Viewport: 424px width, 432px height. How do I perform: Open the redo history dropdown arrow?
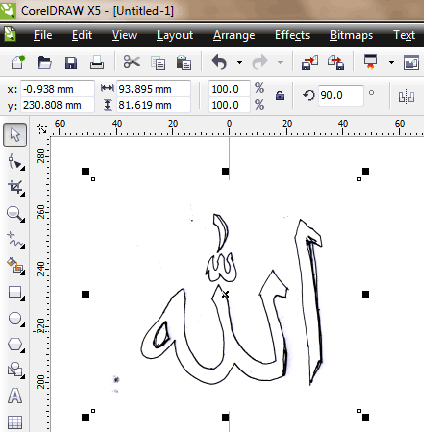[x=280, y=62]
